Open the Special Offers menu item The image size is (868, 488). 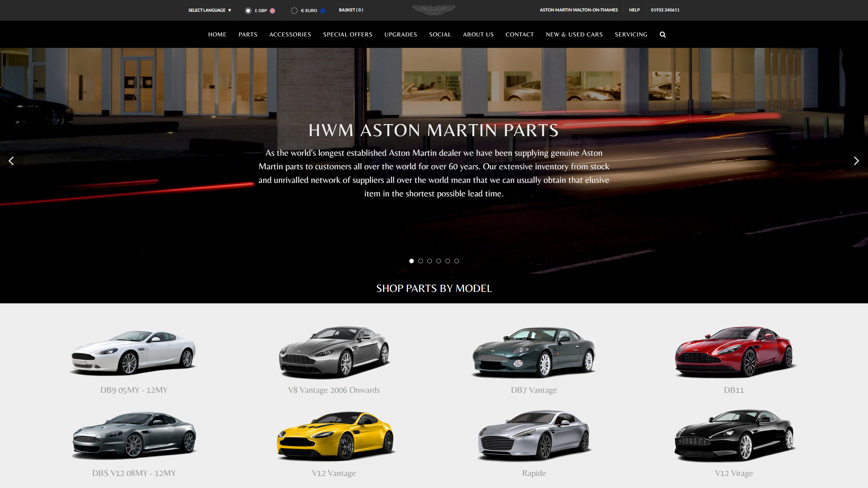348,34
